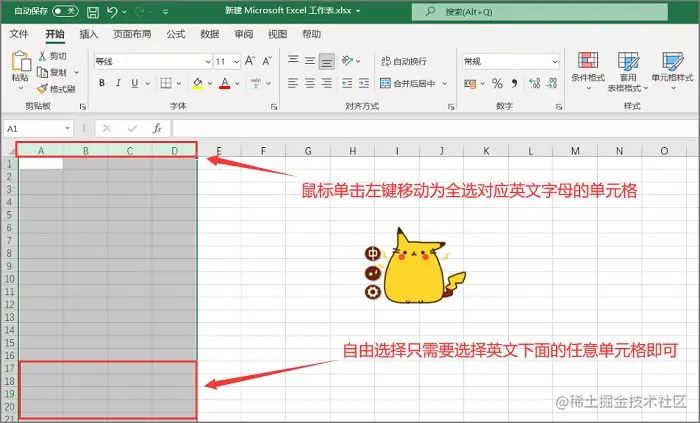Click the Name Box showing A1
Image resolution: width=700 pixels, height=423 pixels.
[x=38, y=129]
